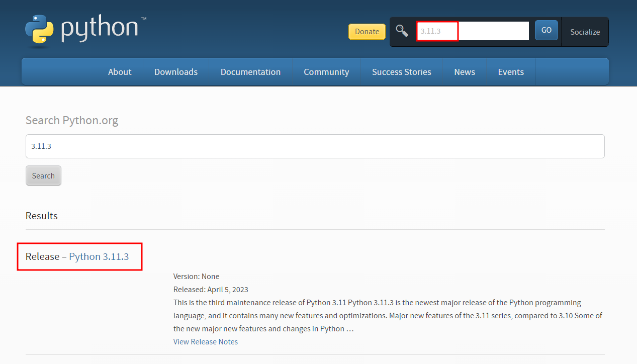The width and height of the screenshot is (637, 364).
Task: Click the 'Released: April 5, 2023' text
Action: click(211, 290)
